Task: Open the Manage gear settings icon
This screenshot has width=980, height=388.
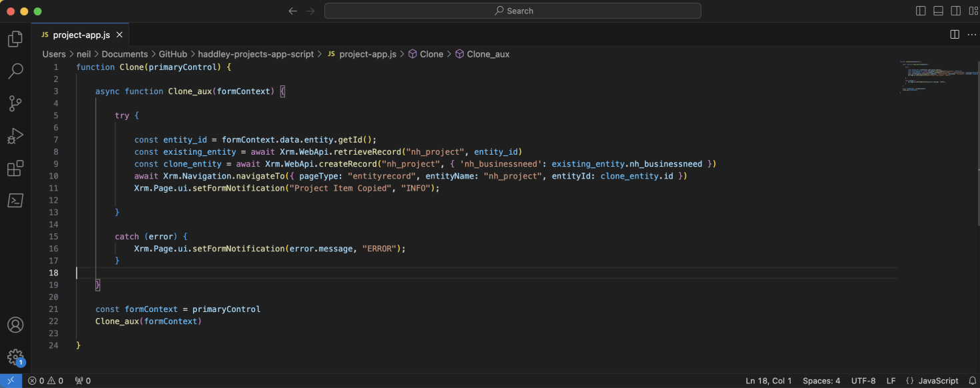Action: 15,357
